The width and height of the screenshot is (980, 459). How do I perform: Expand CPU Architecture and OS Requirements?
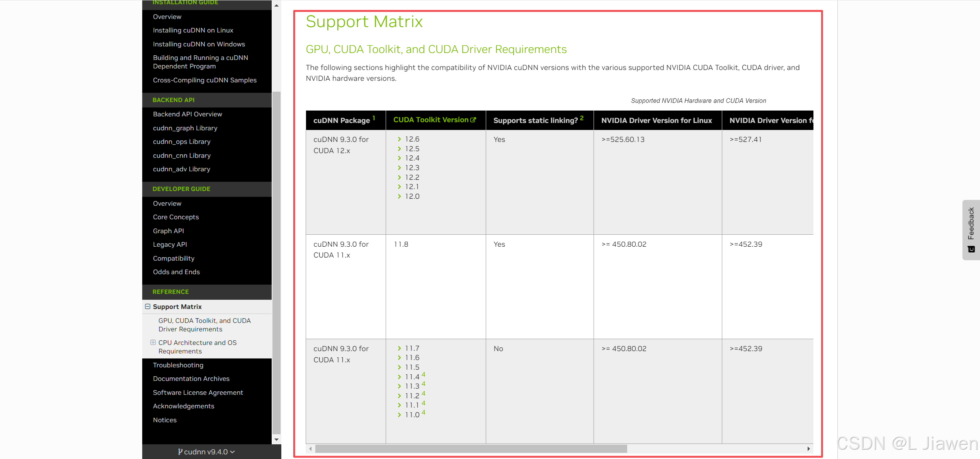click(x=153, y=342)
